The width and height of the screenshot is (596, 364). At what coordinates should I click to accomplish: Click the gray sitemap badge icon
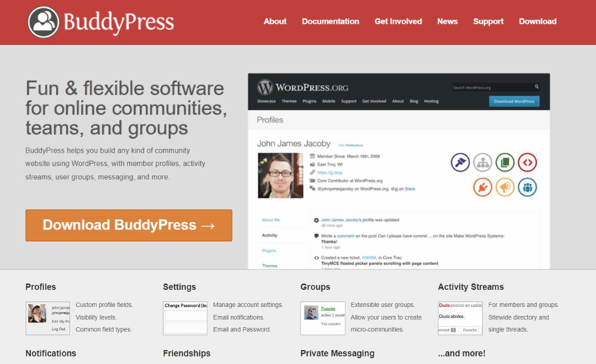pos(483,162)
